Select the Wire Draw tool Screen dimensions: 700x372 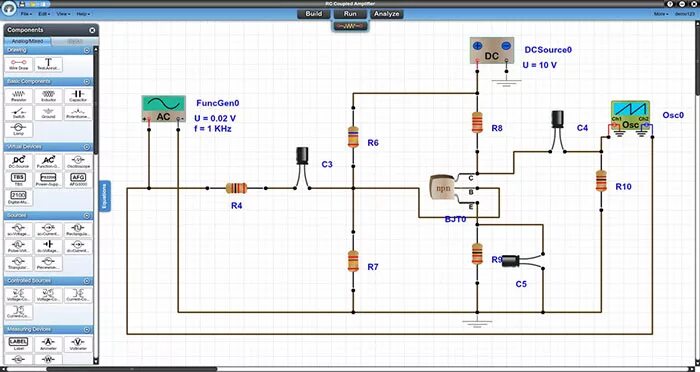tap(19, 64)
